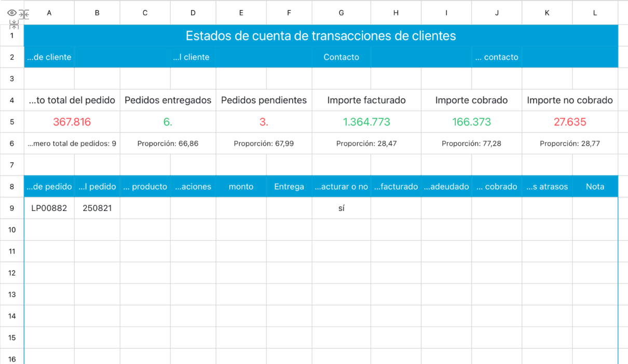Click the '... cobrado' table header
The image size is (628, 364).
pyautogui.click(x=497, y=187)
